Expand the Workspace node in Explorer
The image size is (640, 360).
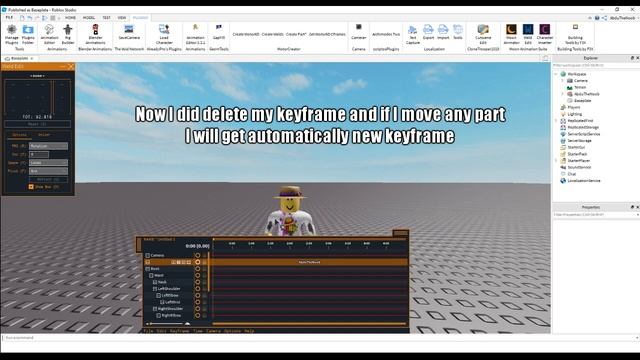pyautogui.click(x=556, y=74)
